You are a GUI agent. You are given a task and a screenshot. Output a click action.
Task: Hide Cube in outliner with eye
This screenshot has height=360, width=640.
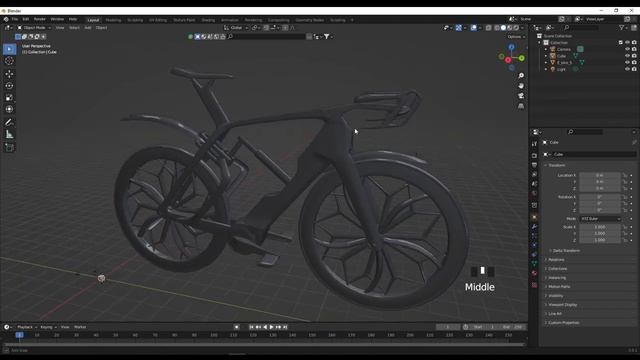tap(627, 56)
